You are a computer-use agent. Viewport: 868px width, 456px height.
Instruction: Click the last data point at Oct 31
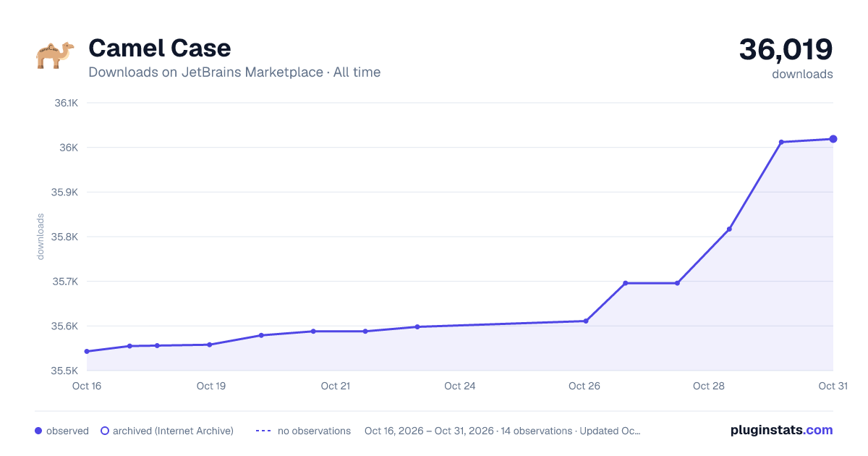tap(833, 139)
